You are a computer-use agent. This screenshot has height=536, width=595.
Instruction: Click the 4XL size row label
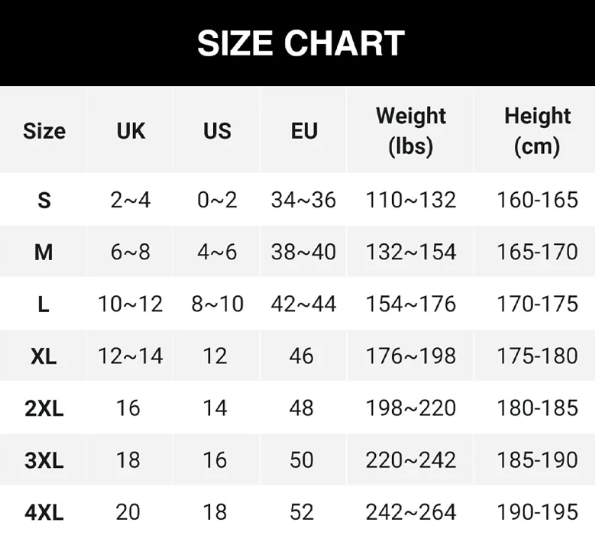tap(44, 512)
